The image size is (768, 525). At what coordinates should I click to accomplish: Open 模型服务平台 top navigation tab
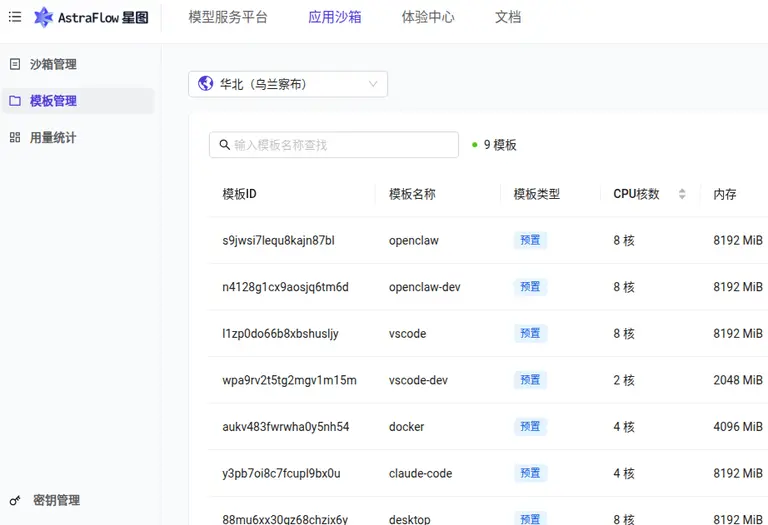(228, 17)
